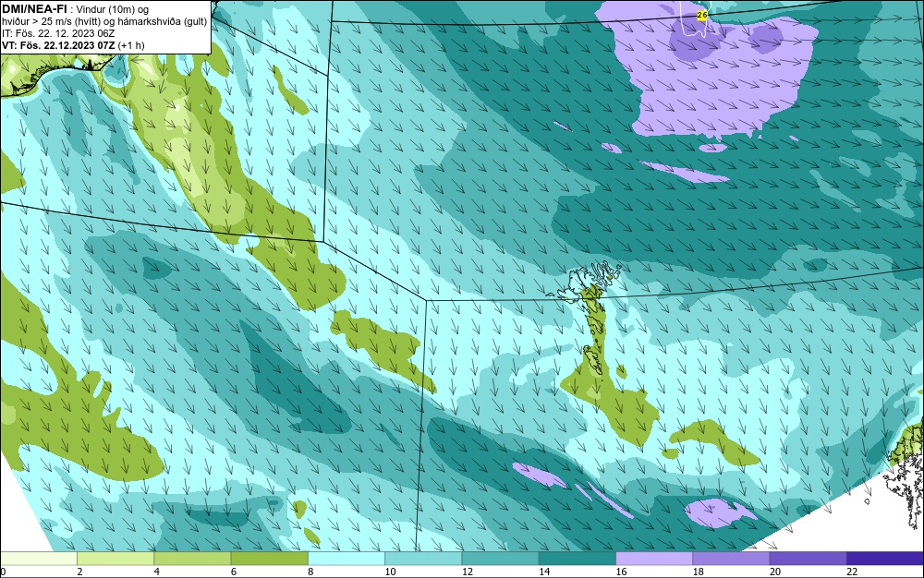The image size is (924, 578).
Task: Click the 2–4 m/s legend color swatch
Action: [115, 559]
